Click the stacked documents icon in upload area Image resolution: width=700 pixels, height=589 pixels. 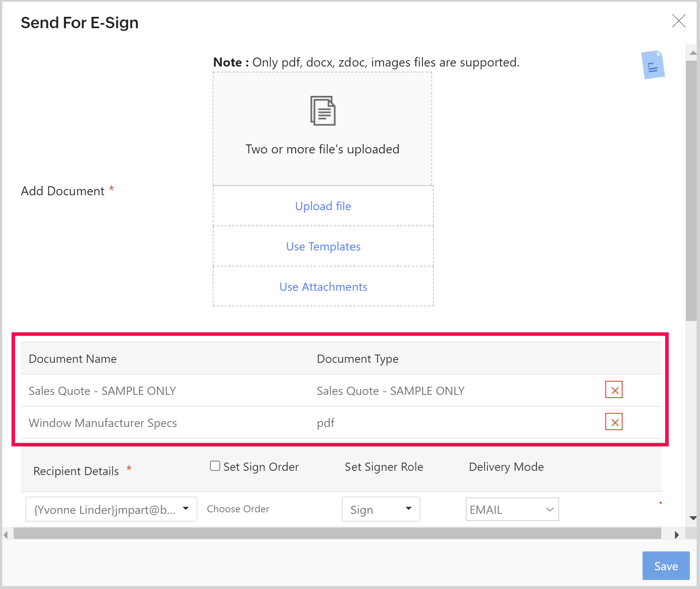click(x=323, y=111)
